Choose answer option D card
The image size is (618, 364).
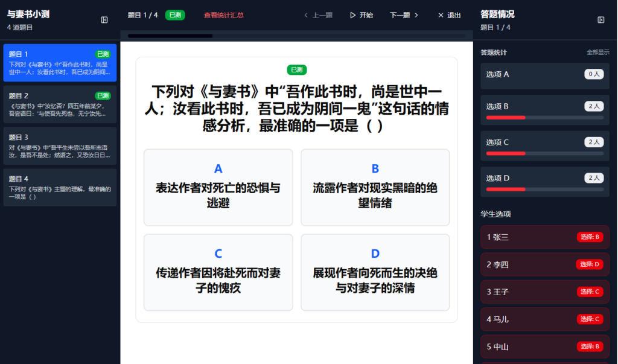[375, 272]
